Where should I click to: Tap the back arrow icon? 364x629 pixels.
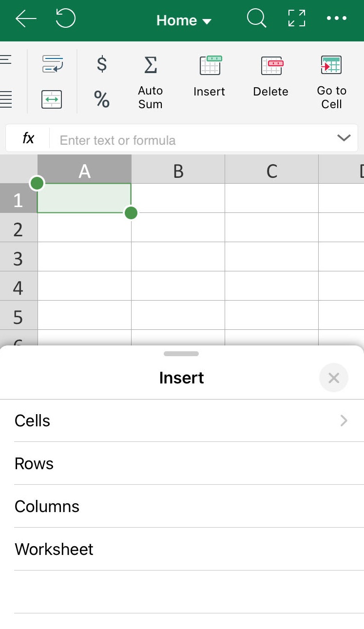pos(26,19)
